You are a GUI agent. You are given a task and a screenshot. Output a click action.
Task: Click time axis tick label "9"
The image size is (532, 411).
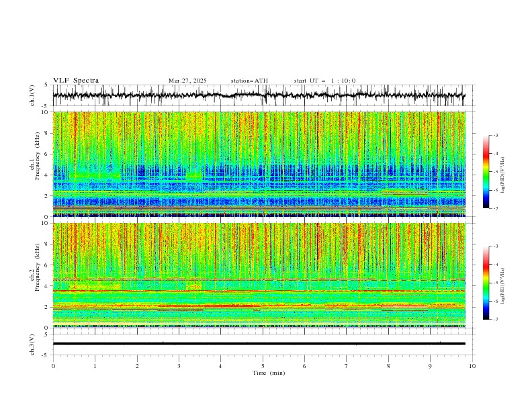click(430, 366)
